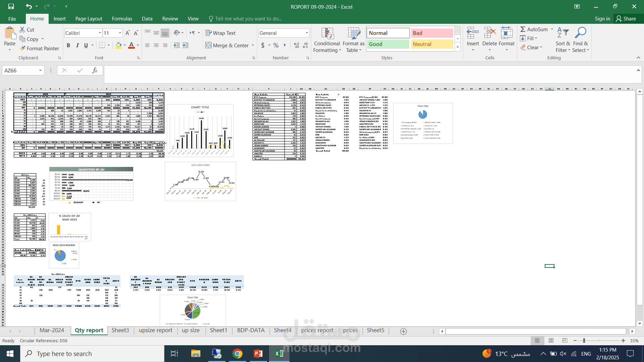Apply the Bad cell style
Viewport: 644px width, 362px height.
pyautogui.click(x=432, y=33)
